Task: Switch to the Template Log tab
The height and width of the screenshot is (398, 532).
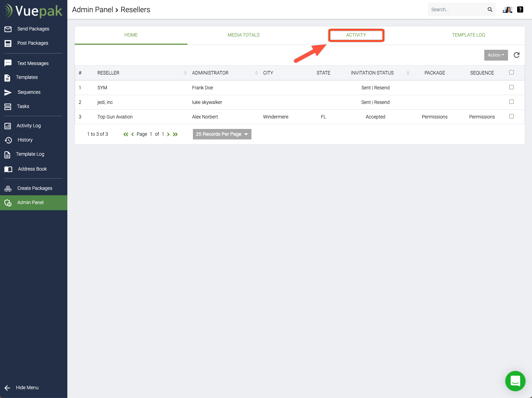Action: point(468,35)
